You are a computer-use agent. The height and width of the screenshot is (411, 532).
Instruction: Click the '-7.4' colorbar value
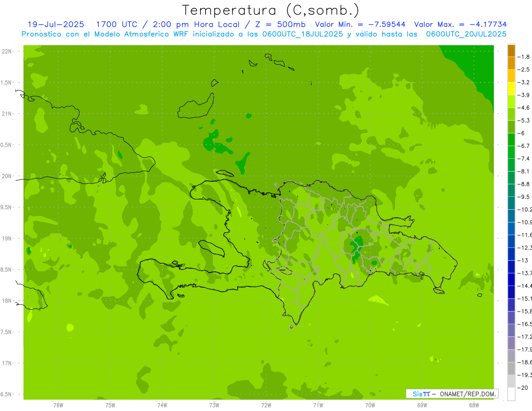pos(524,159)
